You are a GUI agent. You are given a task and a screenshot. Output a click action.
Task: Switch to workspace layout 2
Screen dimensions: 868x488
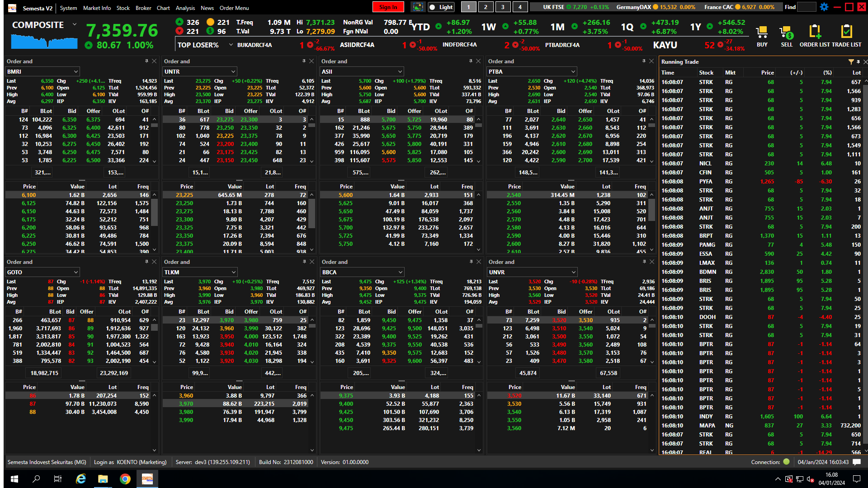tap(486, 7)
